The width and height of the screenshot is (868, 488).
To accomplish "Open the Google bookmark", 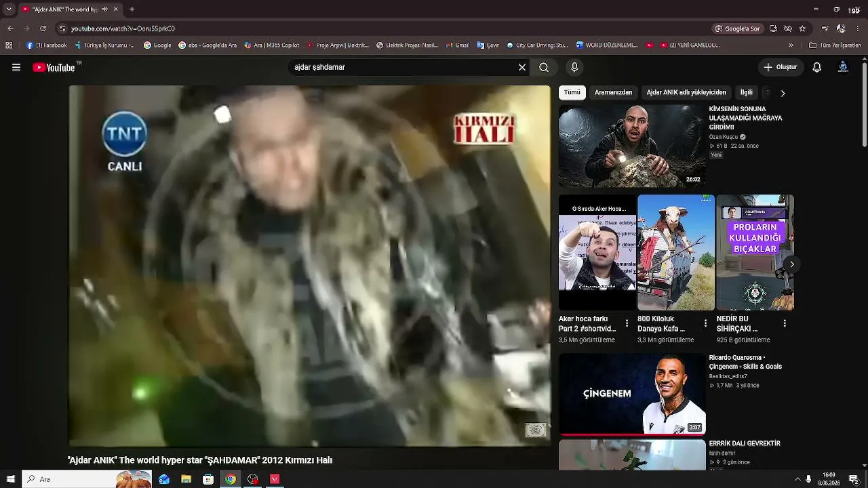I will click(x=157, y=45).
